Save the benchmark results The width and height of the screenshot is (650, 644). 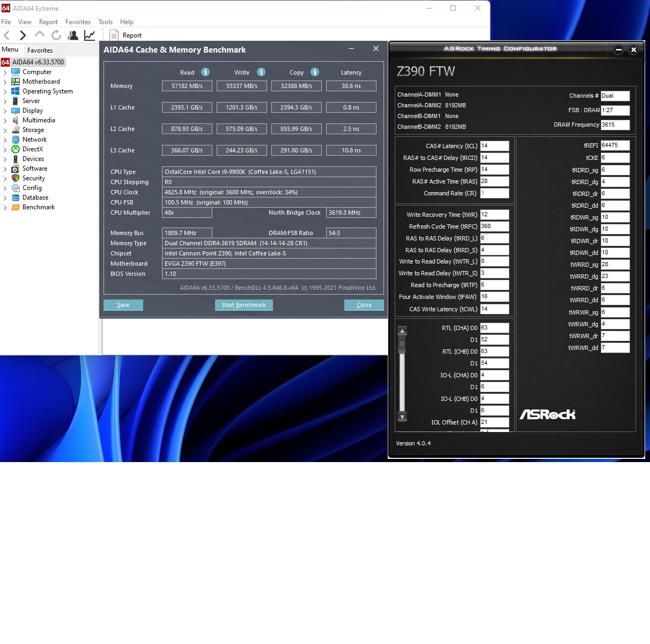[123, 305]
